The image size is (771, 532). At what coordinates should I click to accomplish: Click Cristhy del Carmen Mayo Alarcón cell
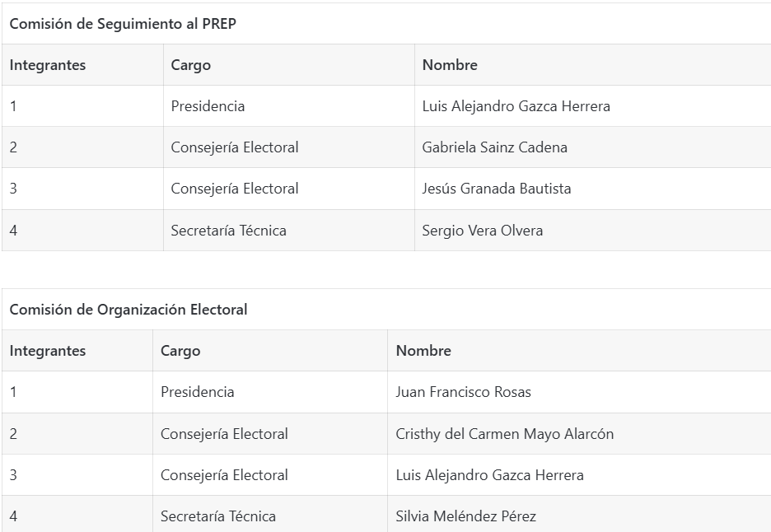pos(579,434)
